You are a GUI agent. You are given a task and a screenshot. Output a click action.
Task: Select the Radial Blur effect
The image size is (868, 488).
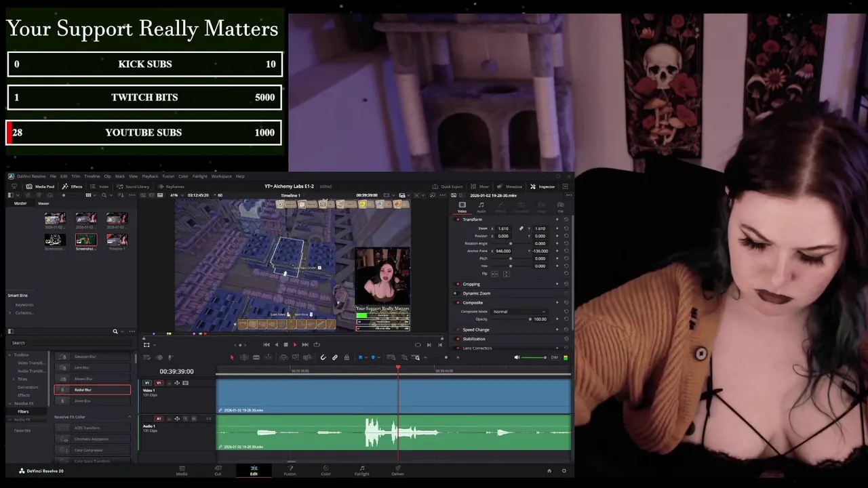92,390
